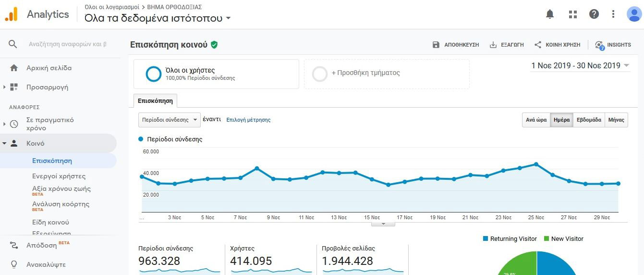Open the notifications bell
This screenshot has height=275, width=644.
[550, 14]
